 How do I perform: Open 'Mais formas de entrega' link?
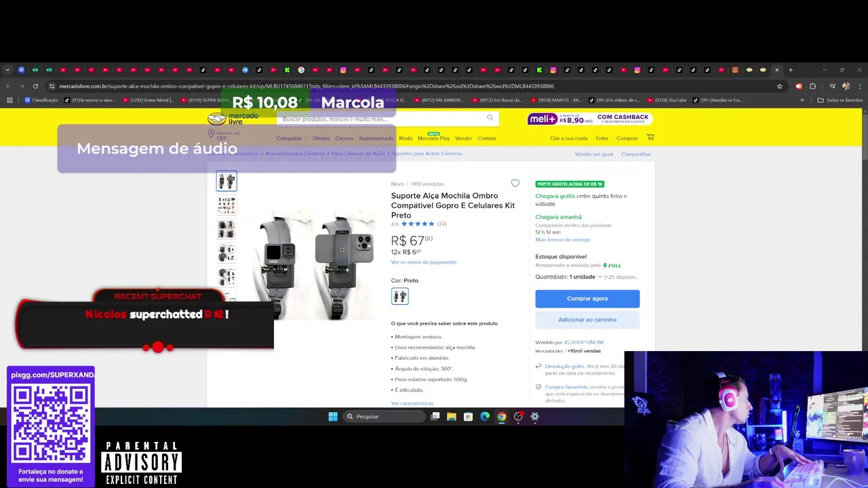coord(563,240)
